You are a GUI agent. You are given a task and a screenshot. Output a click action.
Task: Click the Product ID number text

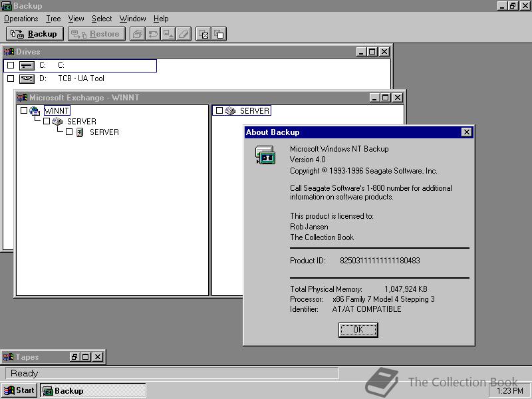tap(380, 261)
